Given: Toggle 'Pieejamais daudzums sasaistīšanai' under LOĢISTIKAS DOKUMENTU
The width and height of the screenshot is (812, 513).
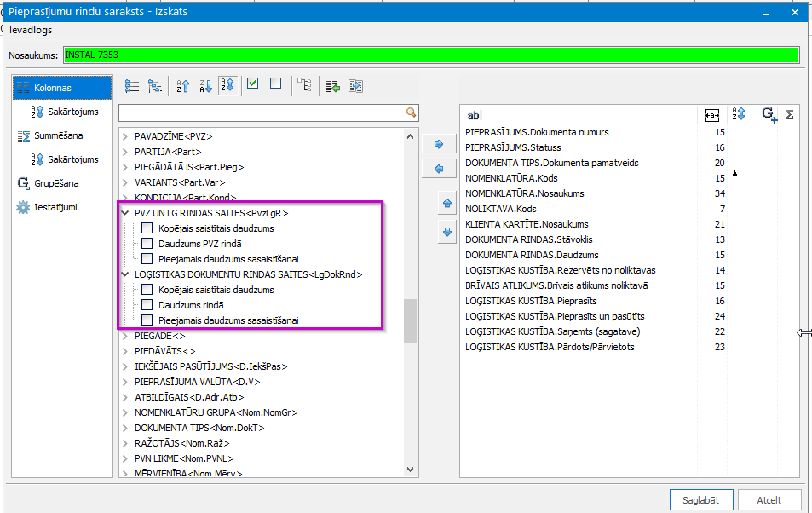Looking at the screenshot, I should 147,320.
